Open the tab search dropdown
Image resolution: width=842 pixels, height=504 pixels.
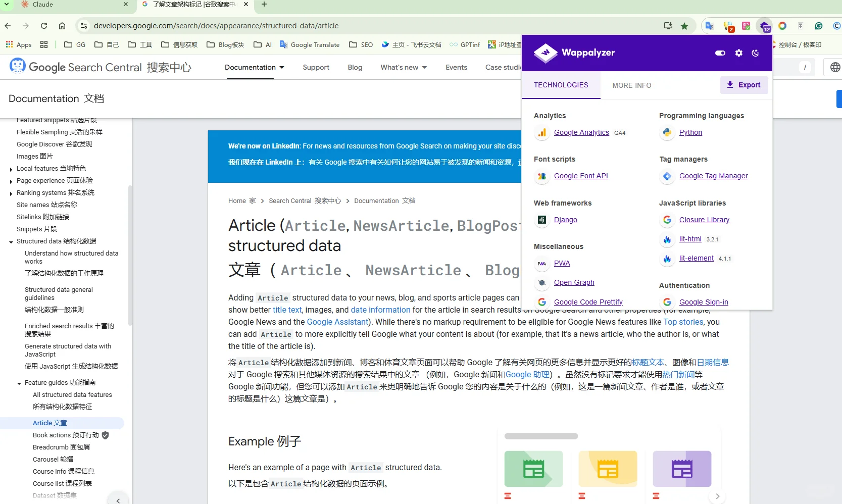7,5
